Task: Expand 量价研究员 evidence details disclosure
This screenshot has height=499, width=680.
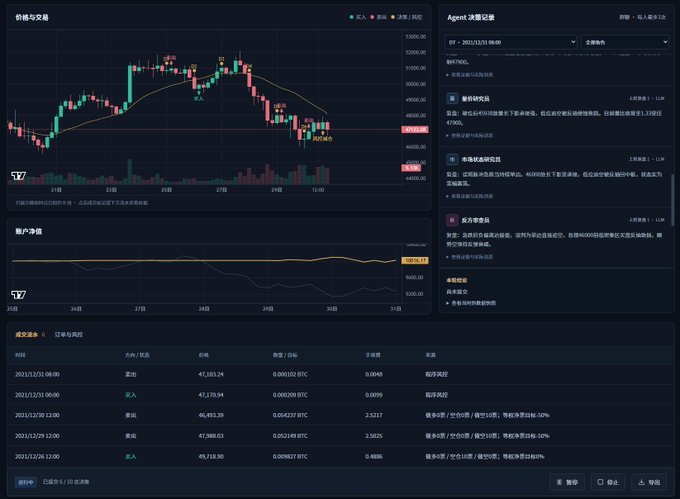Action: pos(470,136)
